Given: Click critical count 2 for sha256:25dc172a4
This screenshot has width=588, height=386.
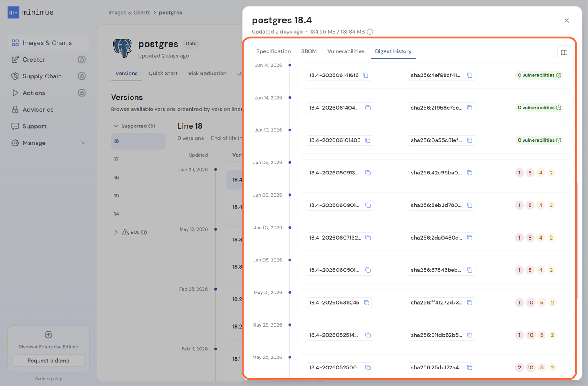Looking at the screenshot, I should pyautogui.click(x=519, y=367).
